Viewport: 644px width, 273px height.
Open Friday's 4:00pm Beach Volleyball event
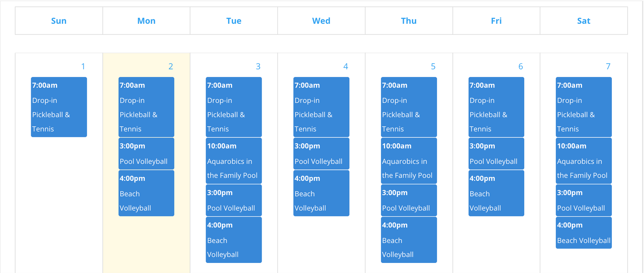tap(496, 193)
